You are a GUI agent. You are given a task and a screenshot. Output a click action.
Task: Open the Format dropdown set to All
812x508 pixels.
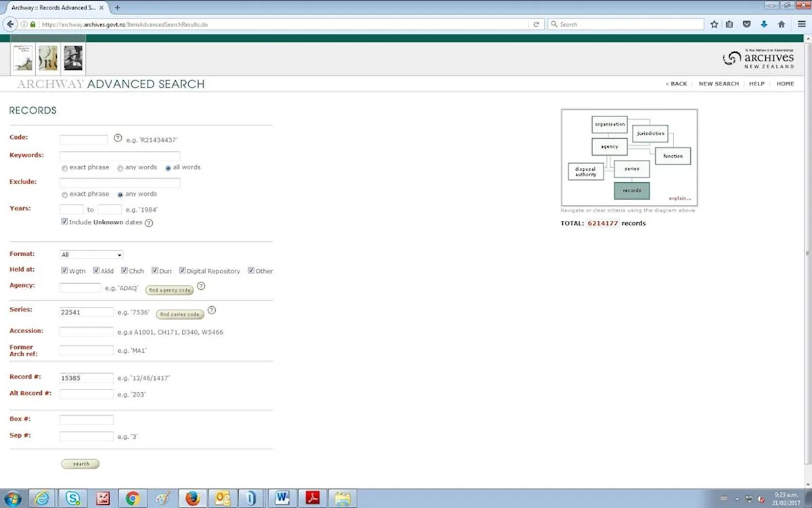91,255
